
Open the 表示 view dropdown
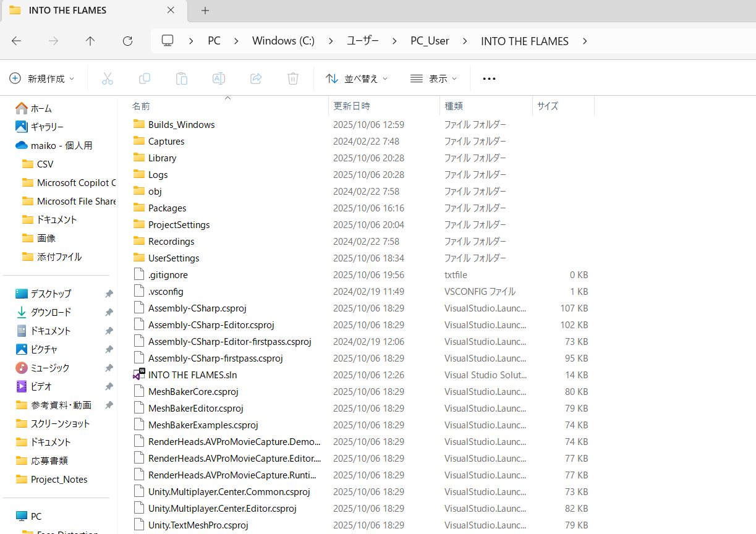coord(433,78)
